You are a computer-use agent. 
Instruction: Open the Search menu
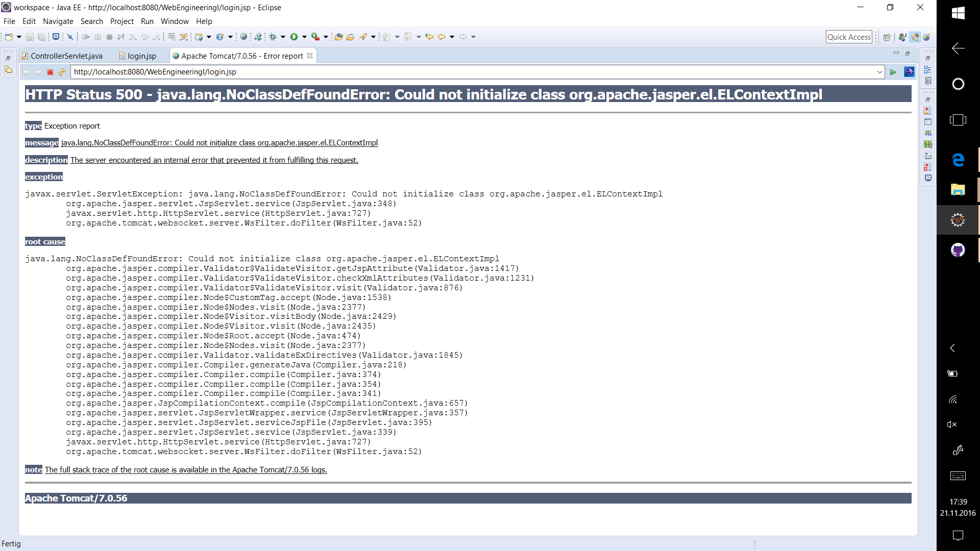click(x=92, y=21)
